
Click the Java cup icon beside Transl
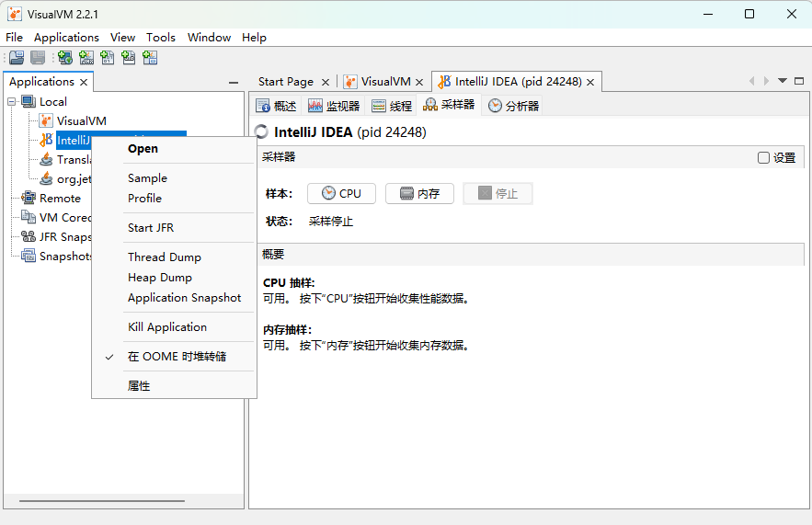point(46,159)
